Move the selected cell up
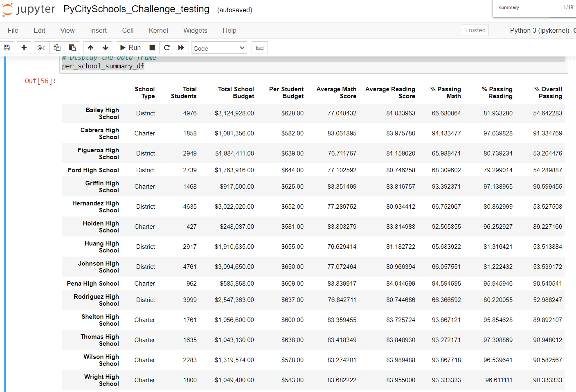 pyautogui.click(x=90, y=48)
